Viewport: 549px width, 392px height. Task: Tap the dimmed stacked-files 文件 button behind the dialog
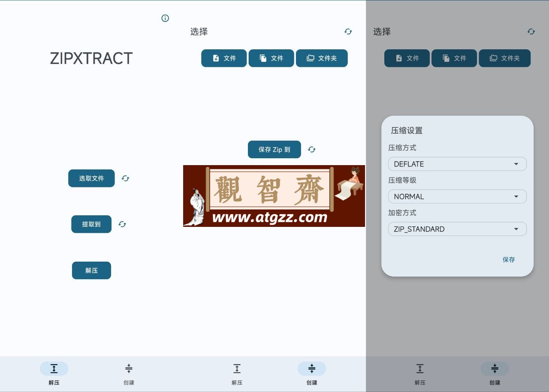click(x=454, y=58)
